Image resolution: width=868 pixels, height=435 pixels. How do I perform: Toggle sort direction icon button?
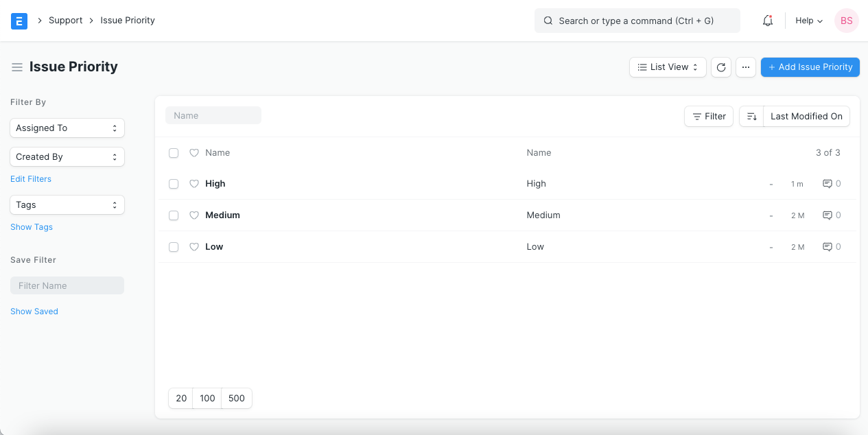click(x=751, y=117)
